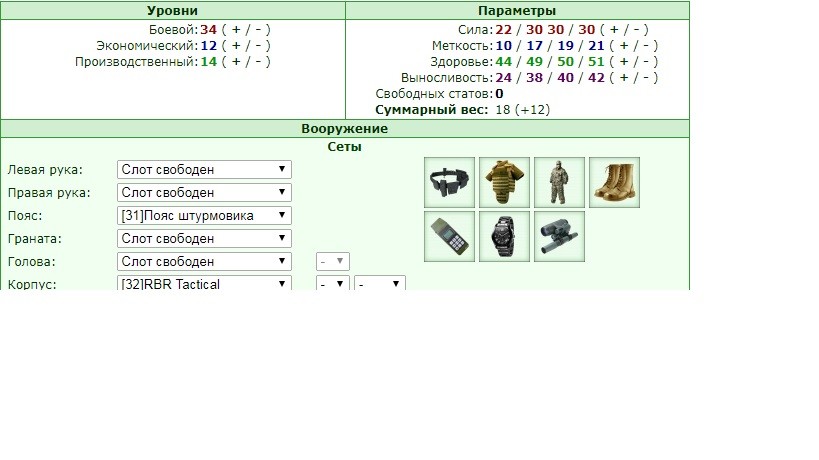Increase Здоровье parameter with plus
This screenshot has height=460, width=819.
[624, 62]
